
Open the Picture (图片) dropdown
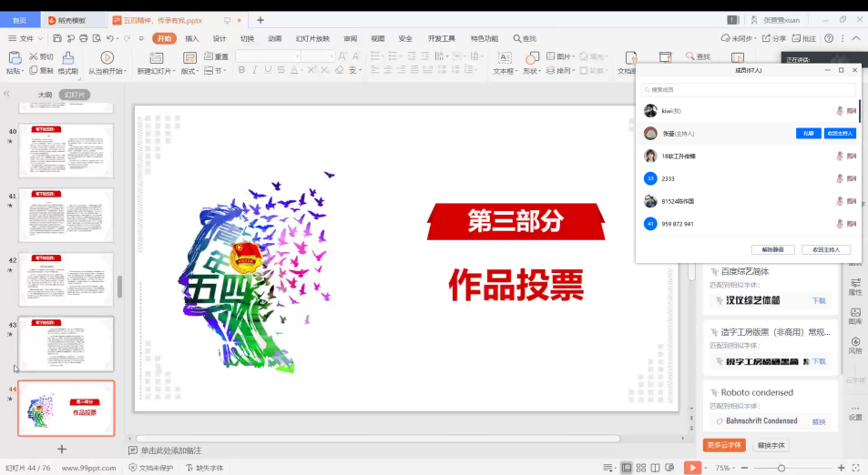560,56
